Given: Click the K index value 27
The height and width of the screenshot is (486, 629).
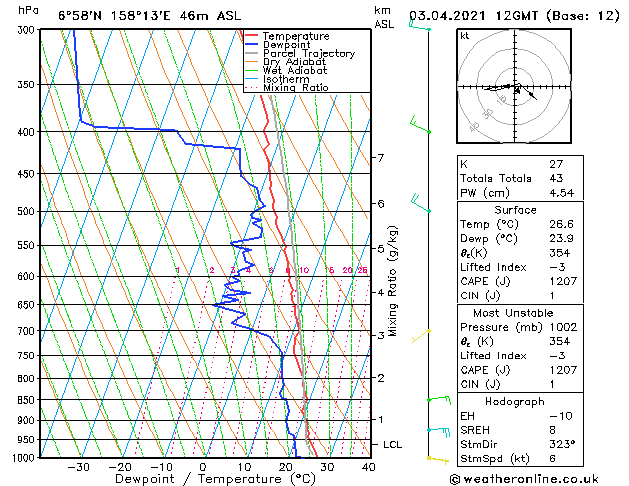Looking at the screenshot, I should (556, 164).
